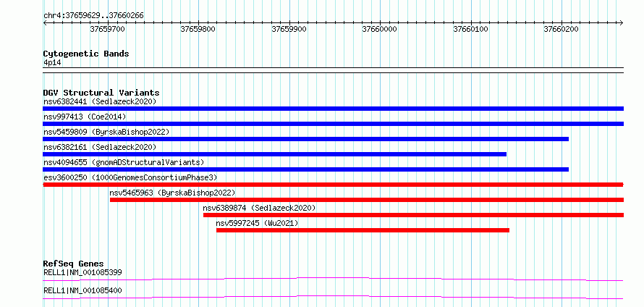Viewport: 644px width, 307px height.
Task: Click the 37660100 ruler coordinate
Action: (470, 29)
